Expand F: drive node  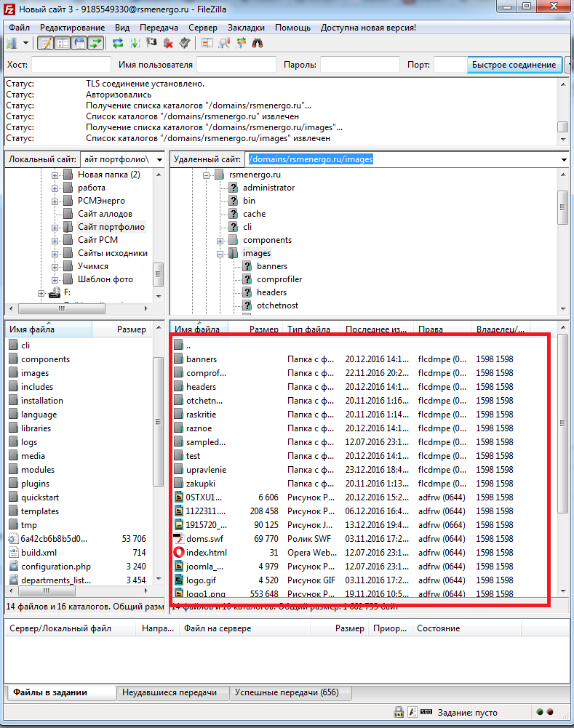coord(41,293)
